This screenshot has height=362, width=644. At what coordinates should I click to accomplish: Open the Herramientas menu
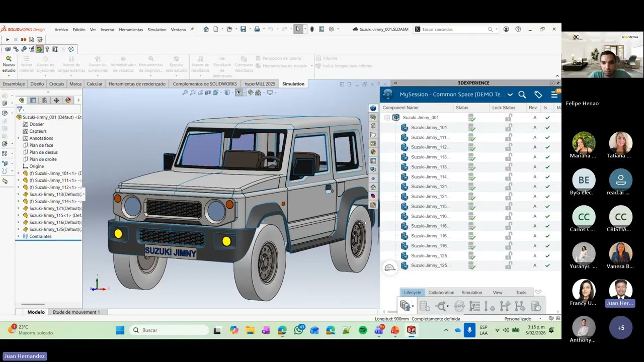[x=131, y=30]
